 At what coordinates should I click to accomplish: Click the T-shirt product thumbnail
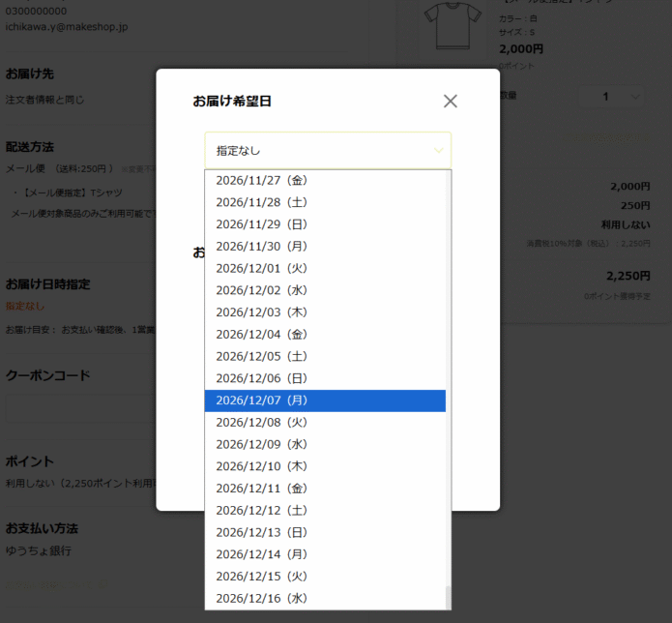coord(452,26)
